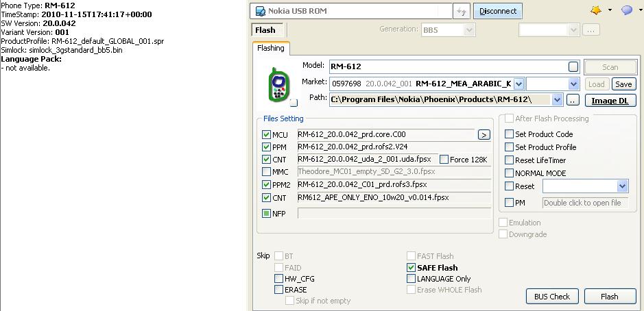Toggle the checkbox inside Model field
Screen dimensions: 644x311
pyautogui.click(x=573, y=67)
